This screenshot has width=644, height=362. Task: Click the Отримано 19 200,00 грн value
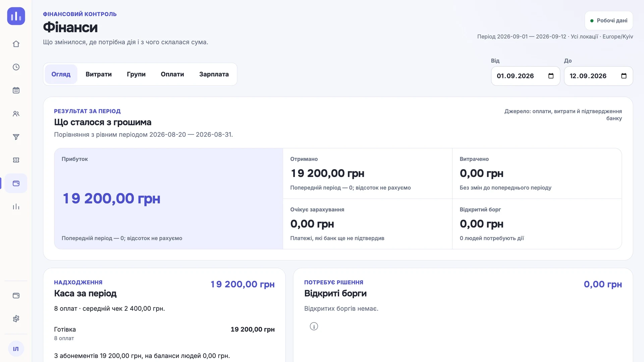tap(327, 173)
